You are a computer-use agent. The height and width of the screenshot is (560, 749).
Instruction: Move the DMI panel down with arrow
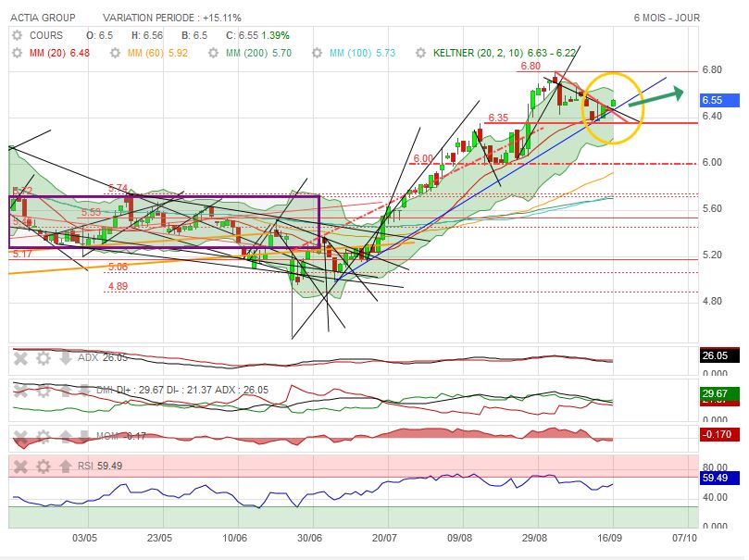point(83,391)
